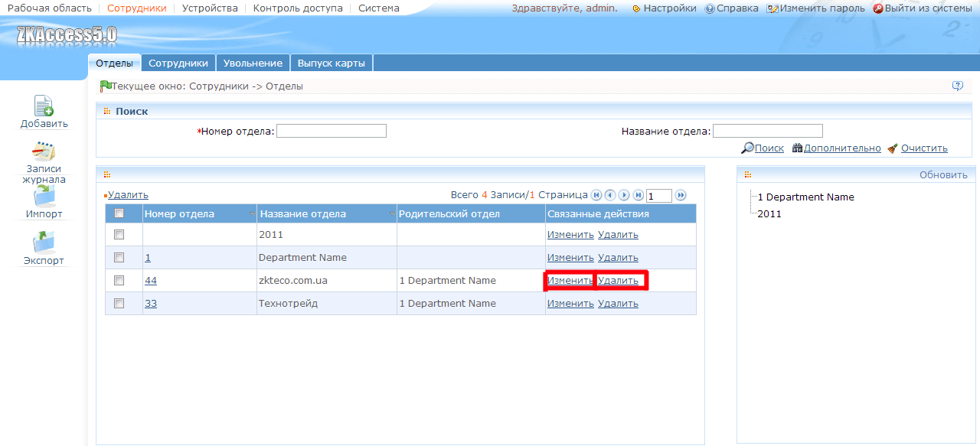Screen dimensions: 980x446
Task: Click Изменить for Department Name row
Action: pyautogui.click(x=570, y=258)
